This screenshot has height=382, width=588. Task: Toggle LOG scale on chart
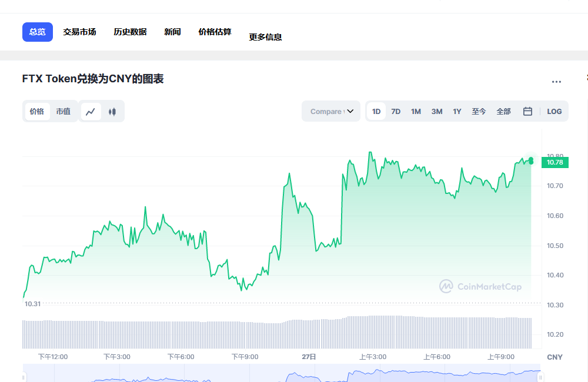pyautogui.click(x=554, y=111)
